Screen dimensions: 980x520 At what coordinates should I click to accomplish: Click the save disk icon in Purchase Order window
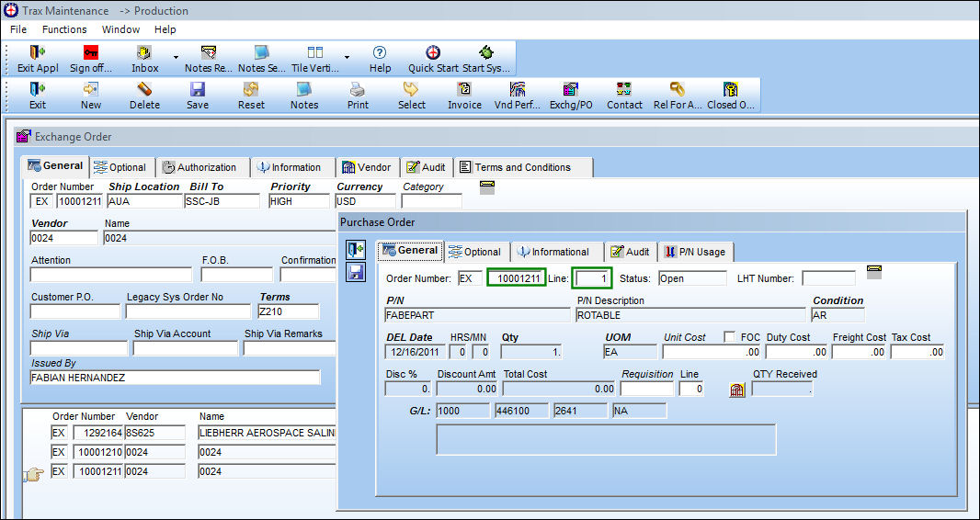click(356, 272)
